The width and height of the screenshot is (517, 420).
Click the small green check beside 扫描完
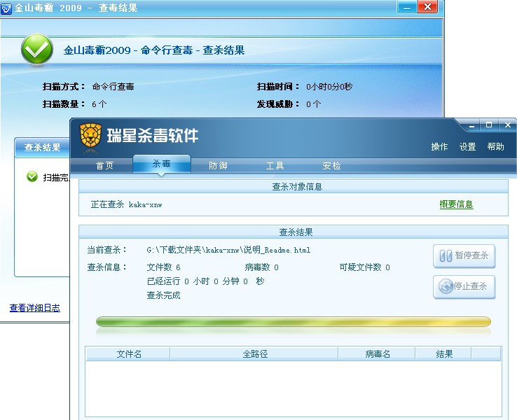coord(32,177)
